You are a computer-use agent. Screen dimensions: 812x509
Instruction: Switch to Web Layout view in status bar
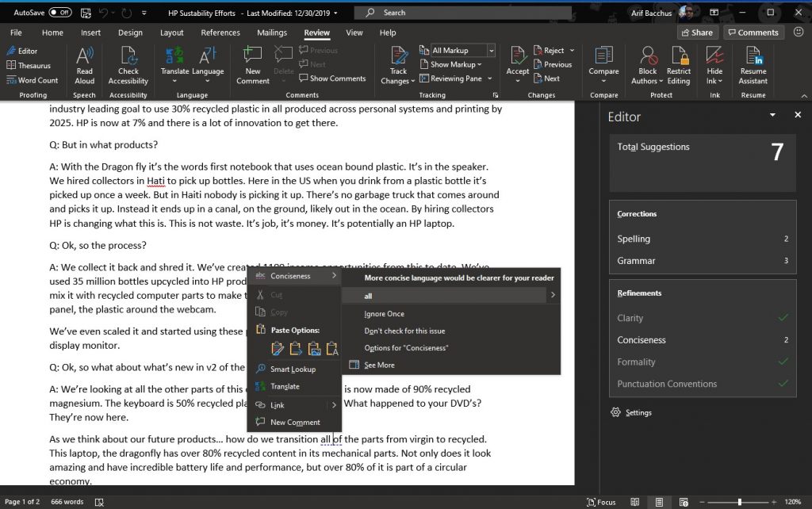[684, 502]
